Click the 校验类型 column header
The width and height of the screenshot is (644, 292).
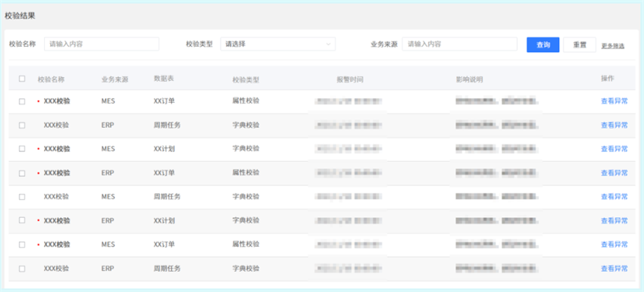tap(245, 80)
